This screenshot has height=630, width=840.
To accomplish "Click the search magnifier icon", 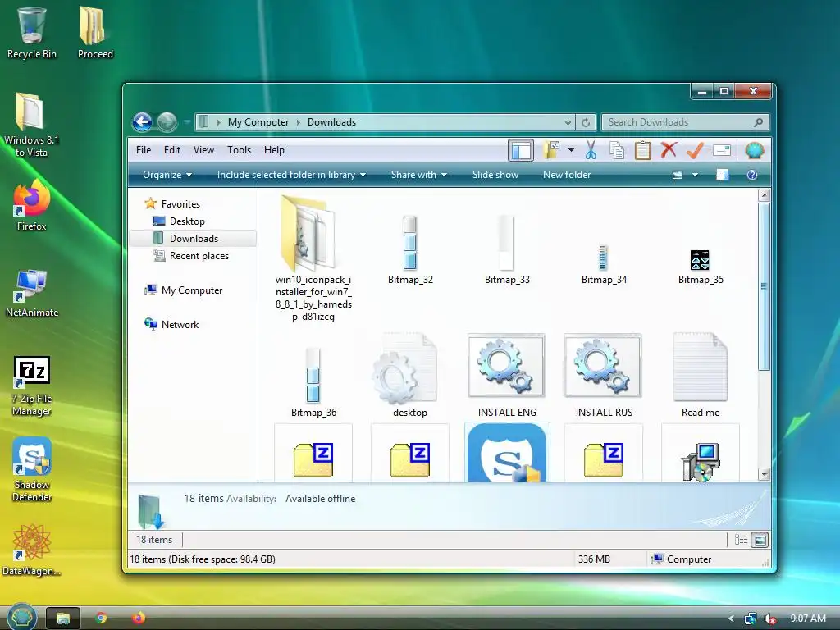I will [758, 123].
